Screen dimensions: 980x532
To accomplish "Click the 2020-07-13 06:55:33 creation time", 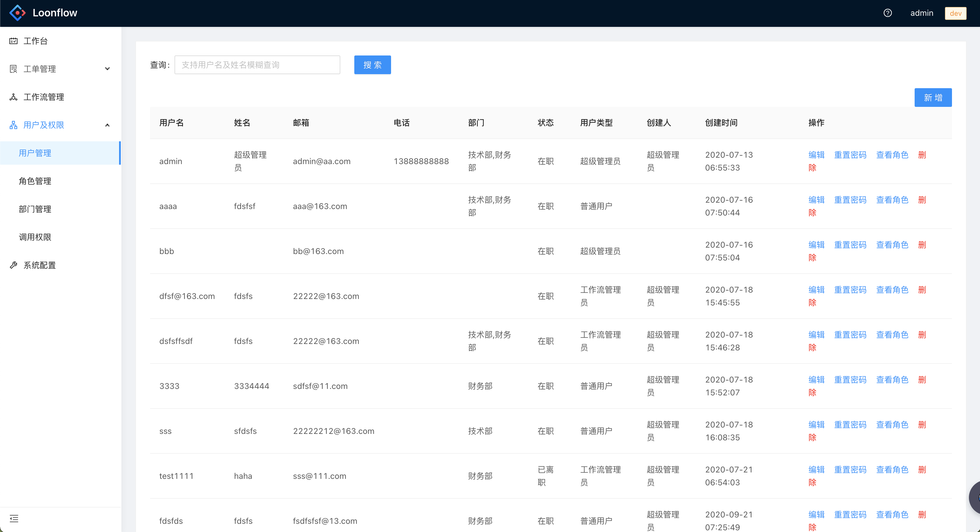I will (729, 161).
